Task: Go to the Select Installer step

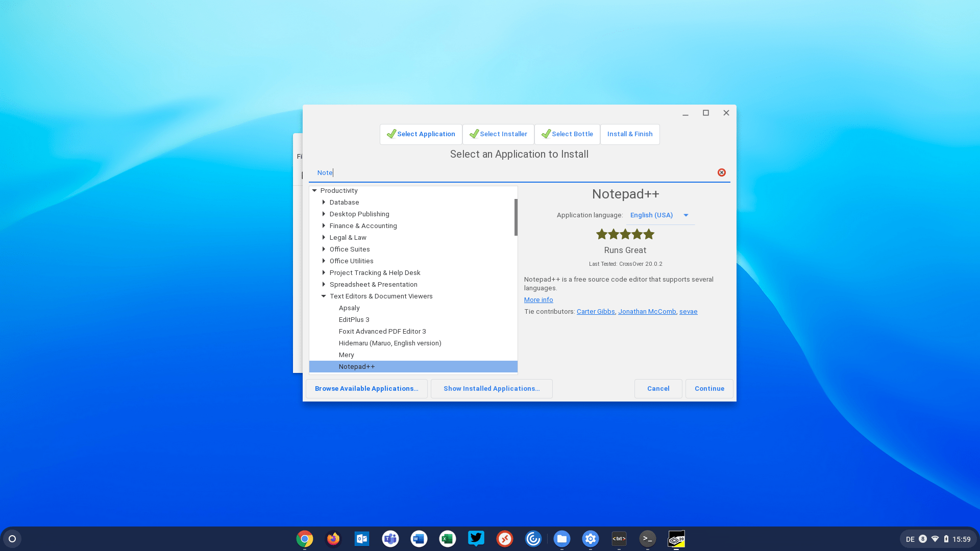Action: click(498, 134)
